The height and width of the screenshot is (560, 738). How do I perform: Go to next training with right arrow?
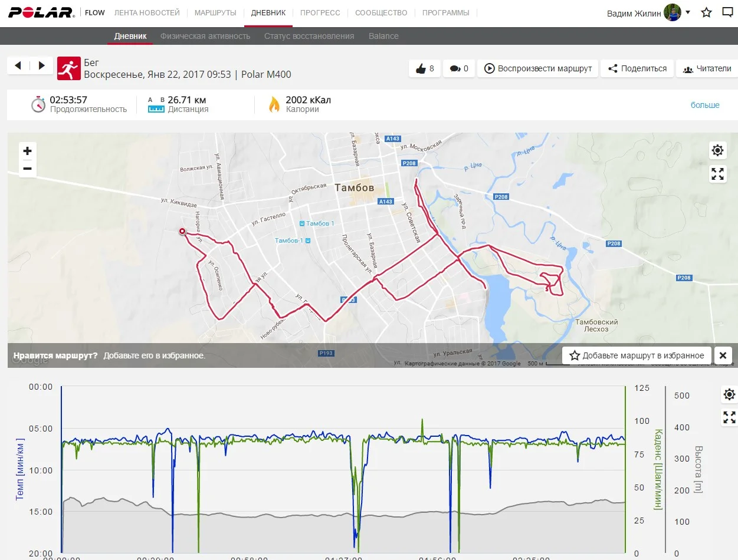pyautogui.click(x=41, y=65)
